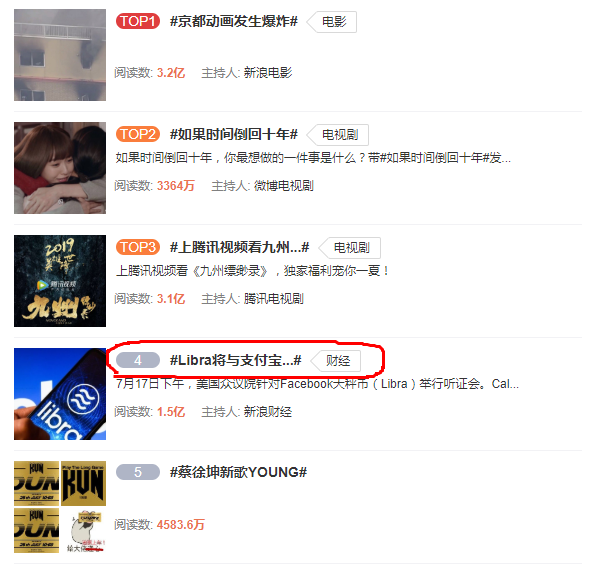
Task: Click the 电影 category tag
Action: click(333, 22)
